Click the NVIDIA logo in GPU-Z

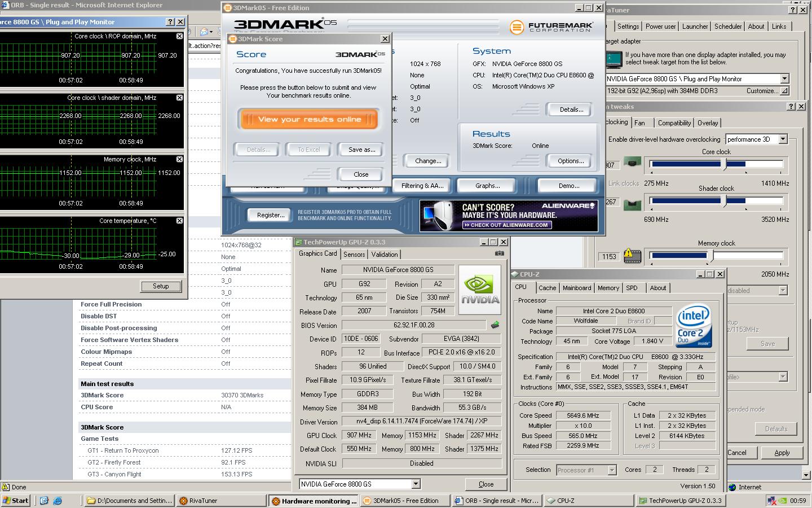[480, 290]
